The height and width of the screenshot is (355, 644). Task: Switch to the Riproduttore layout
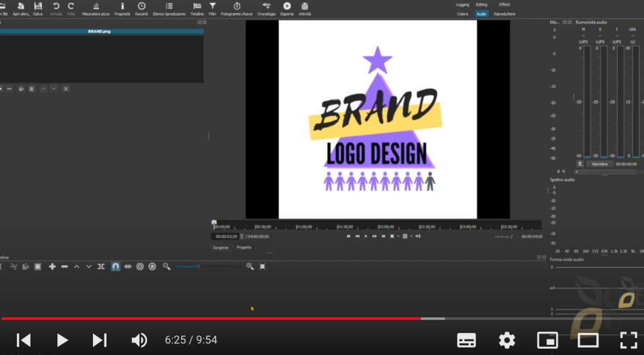point(504,14)
